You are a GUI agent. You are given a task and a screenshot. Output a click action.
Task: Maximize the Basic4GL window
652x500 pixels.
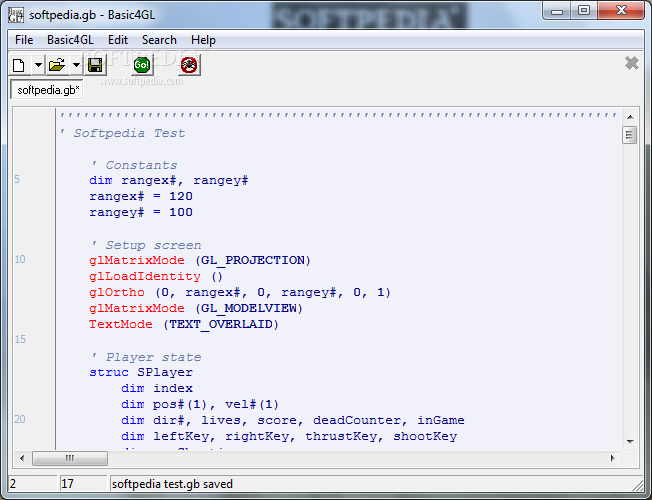(584, 11)
